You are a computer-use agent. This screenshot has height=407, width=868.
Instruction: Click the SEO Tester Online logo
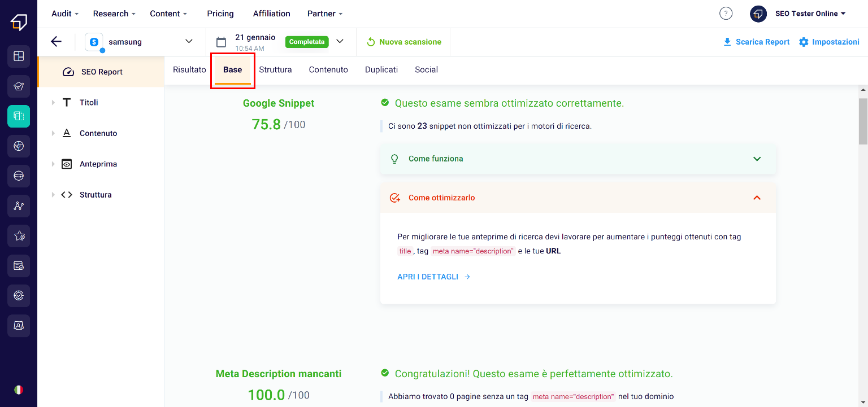19,22
